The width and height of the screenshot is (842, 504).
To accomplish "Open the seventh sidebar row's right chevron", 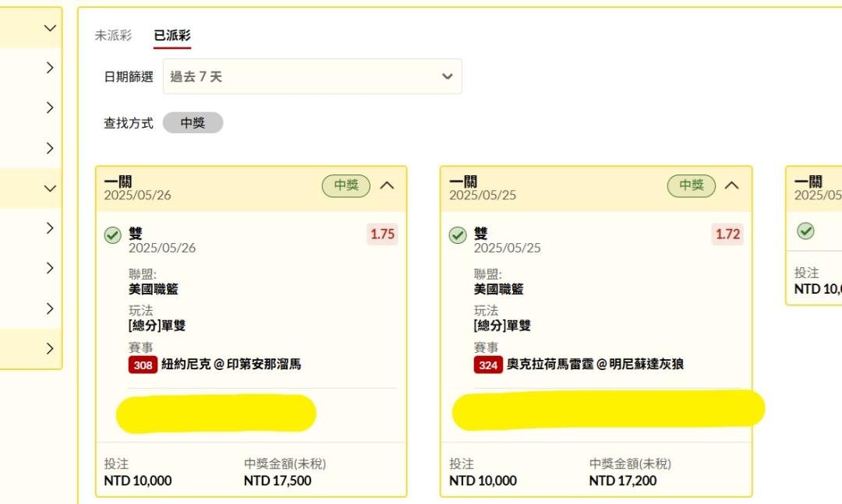I will point(50,268).
